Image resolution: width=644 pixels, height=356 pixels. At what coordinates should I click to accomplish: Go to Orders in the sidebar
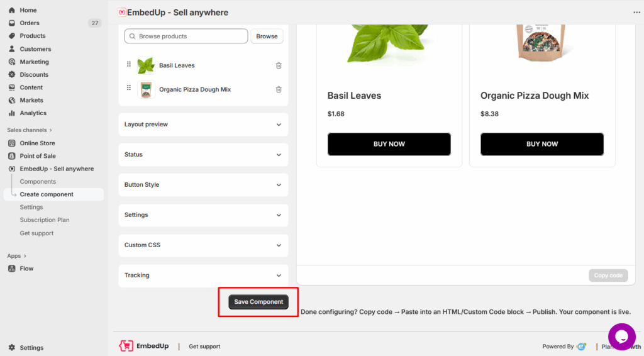30,23
